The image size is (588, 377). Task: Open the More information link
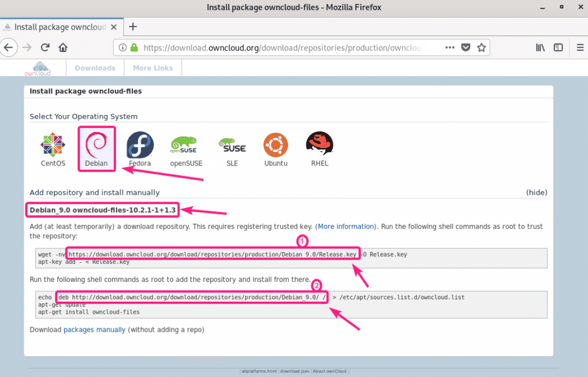pos(346,226)
